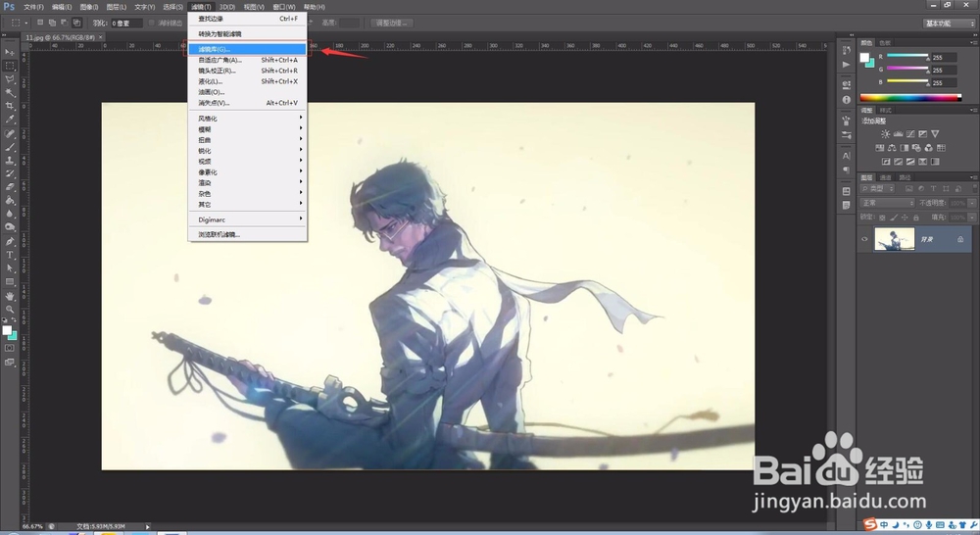Select the Magic Wand tool
Screen dimensions: 980x535
[x=10, y=92]
